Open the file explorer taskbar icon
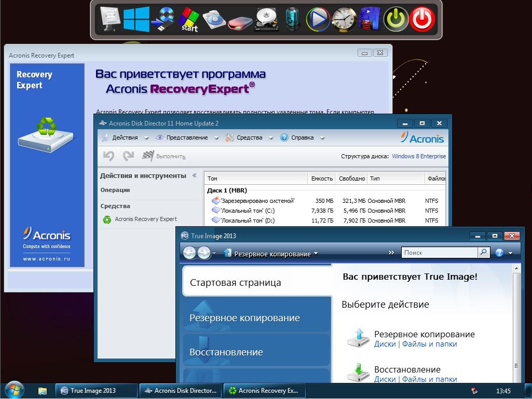Viewport: 532px width, 399px height. pyautogui.click(x=43, y=391)
